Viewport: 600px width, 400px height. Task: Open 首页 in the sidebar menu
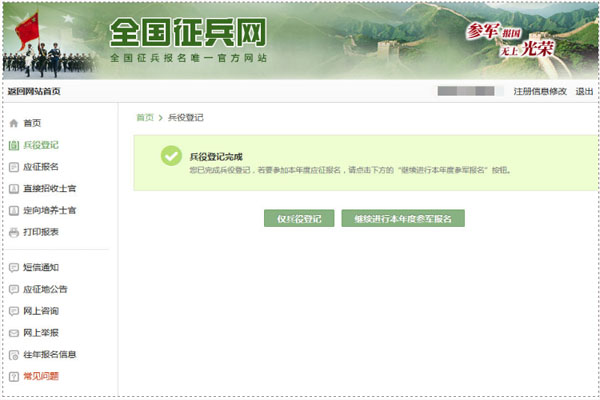click(x=32, y=123)
